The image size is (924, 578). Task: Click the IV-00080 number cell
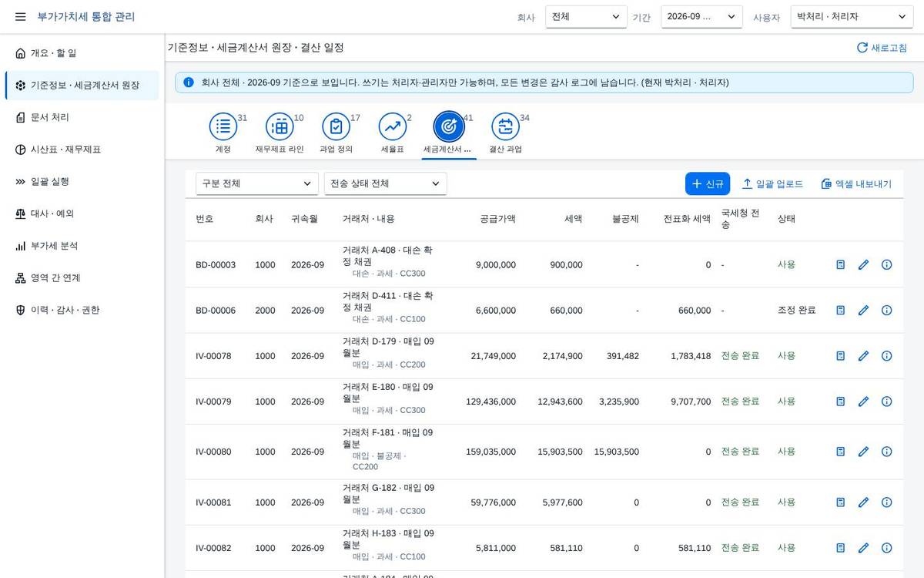(x=213, y=452)
